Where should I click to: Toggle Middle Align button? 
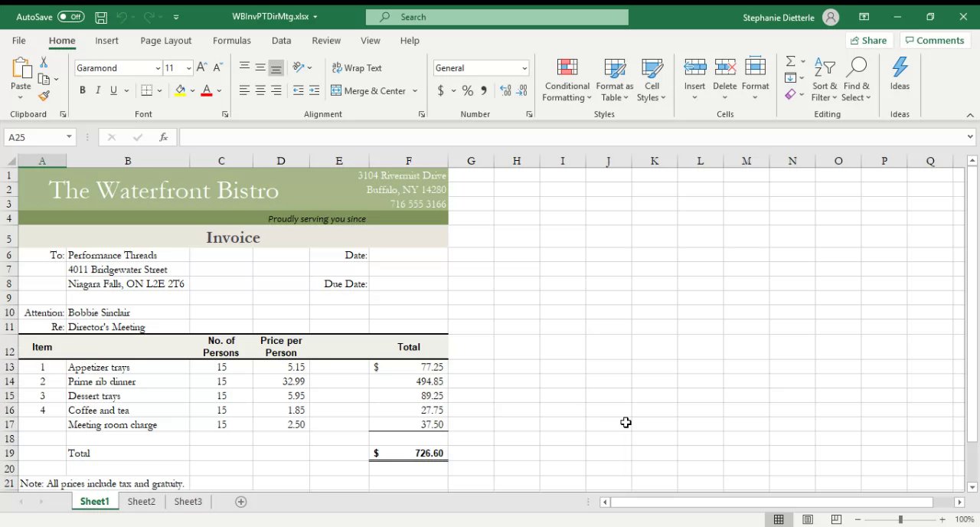[260, 67]
